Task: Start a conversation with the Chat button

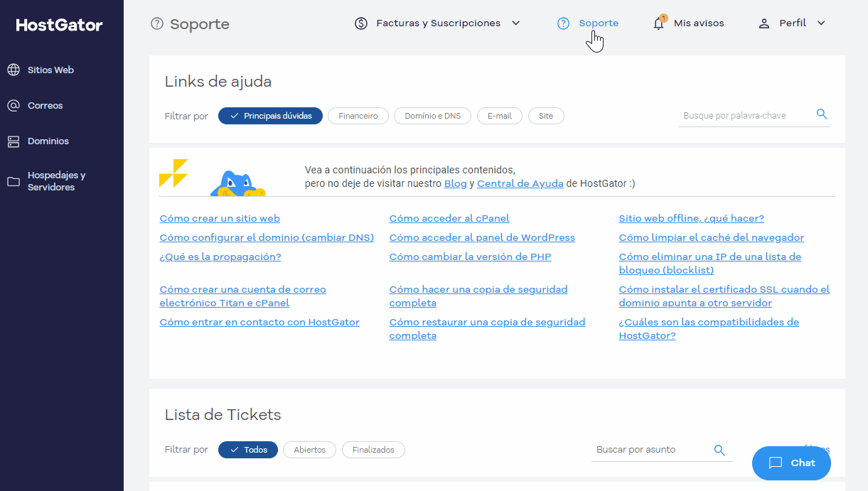Action: point(791,463)
